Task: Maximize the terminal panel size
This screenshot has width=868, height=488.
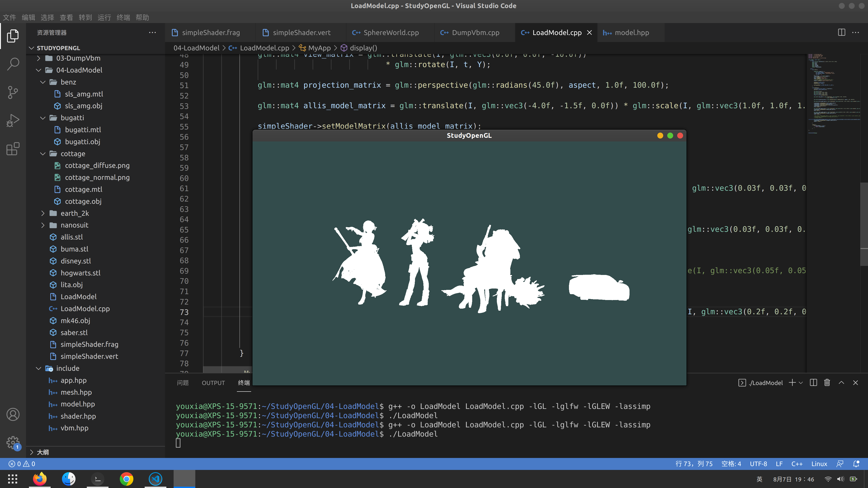Action: [x=841, y=382]
